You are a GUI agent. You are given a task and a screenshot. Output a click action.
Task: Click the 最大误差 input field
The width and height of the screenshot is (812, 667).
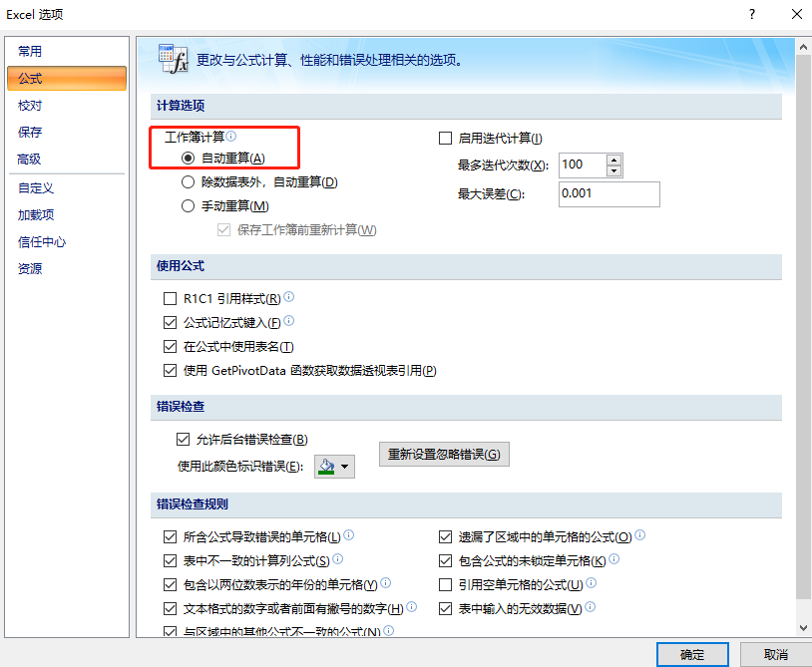click(609, 194)
